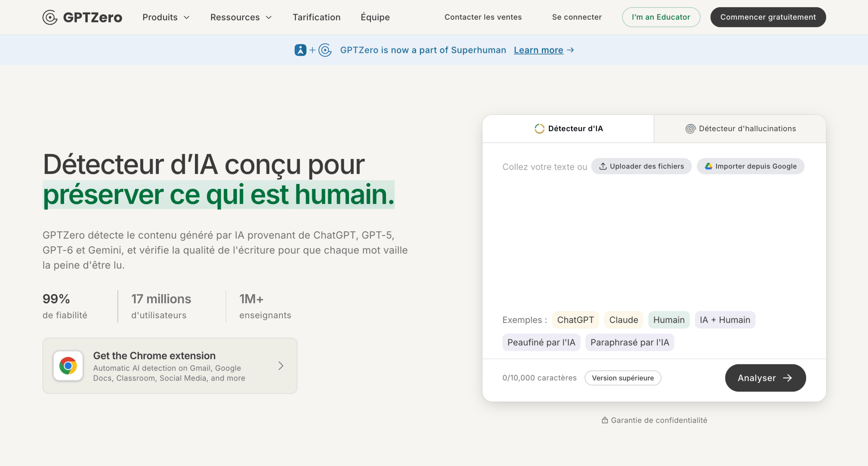Follow the Learn more link

tap(538, 50)
